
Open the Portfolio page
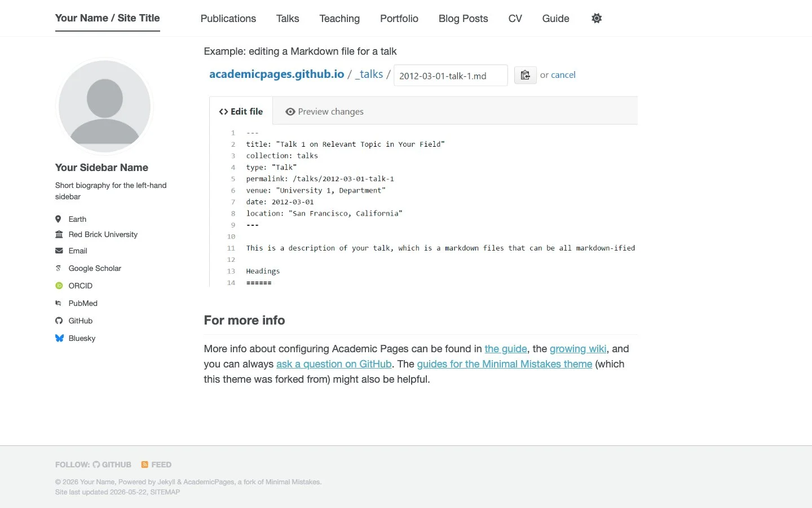click(x=399, y=19)
